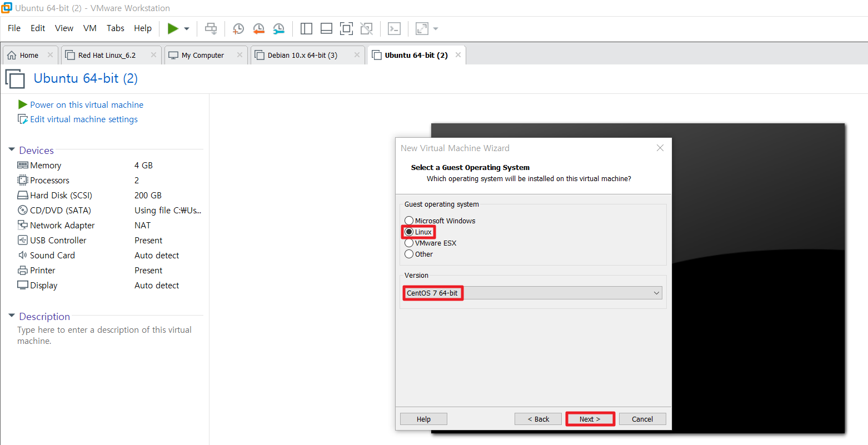Open the Version dropdown showing CentOS 7 64-bit
The height and width of the screenshot is (445, 868).
(x=533, y=293)
